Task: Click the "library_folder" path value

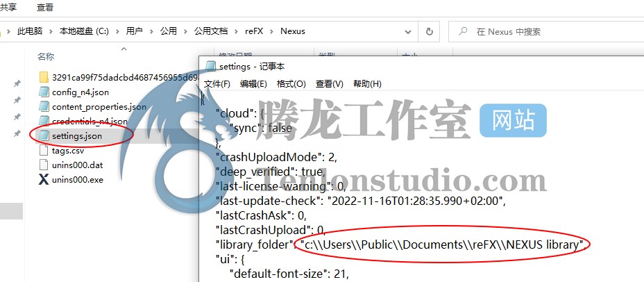Action: click(442, 244)
